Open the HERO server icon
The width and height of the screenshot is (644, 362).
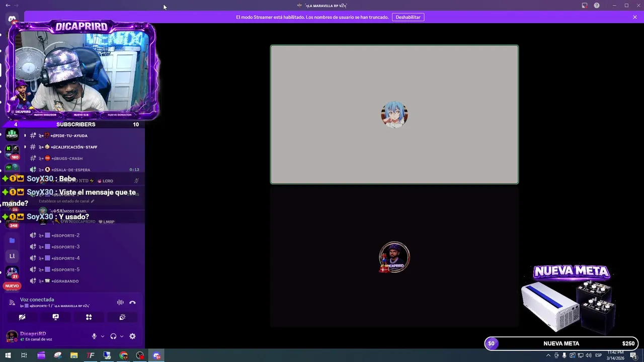(12, 134)
